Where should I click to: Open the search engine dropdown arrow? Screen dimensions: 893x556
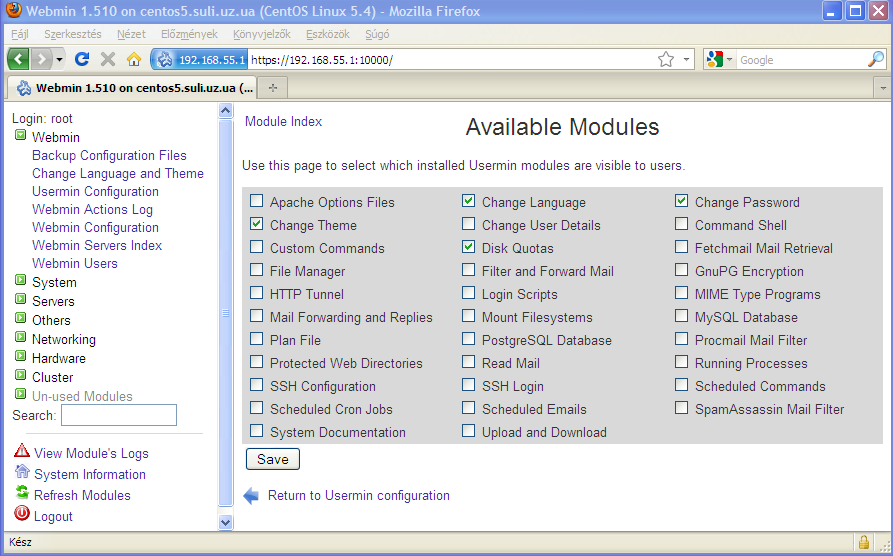tap(730, 60)
